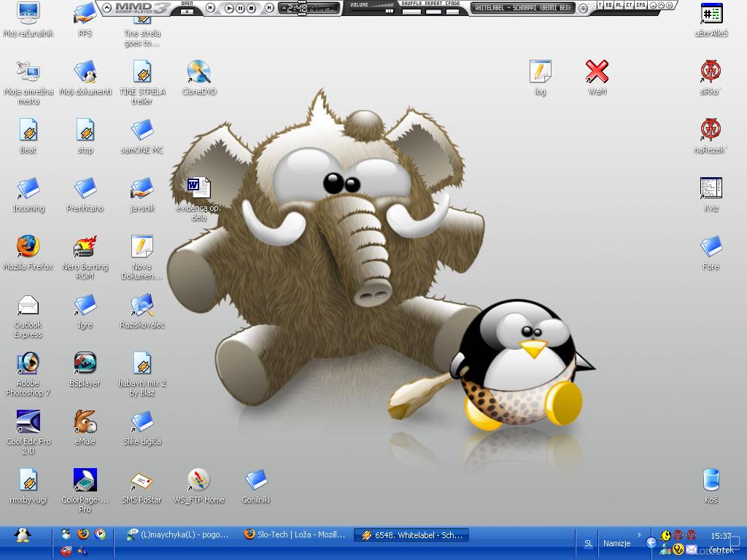Switch to (L)maychyka(L) chat taskbar window

(x=178, y=534)
